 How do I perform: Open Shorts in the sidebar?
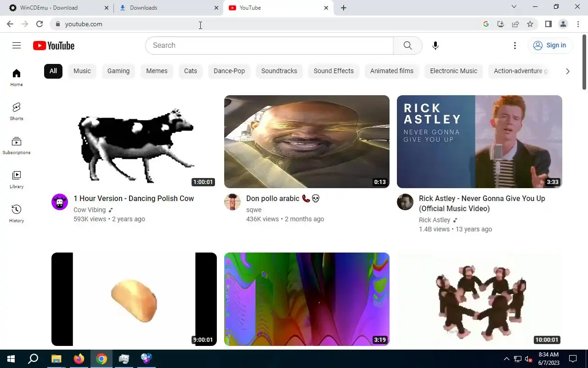pos(17,112)
